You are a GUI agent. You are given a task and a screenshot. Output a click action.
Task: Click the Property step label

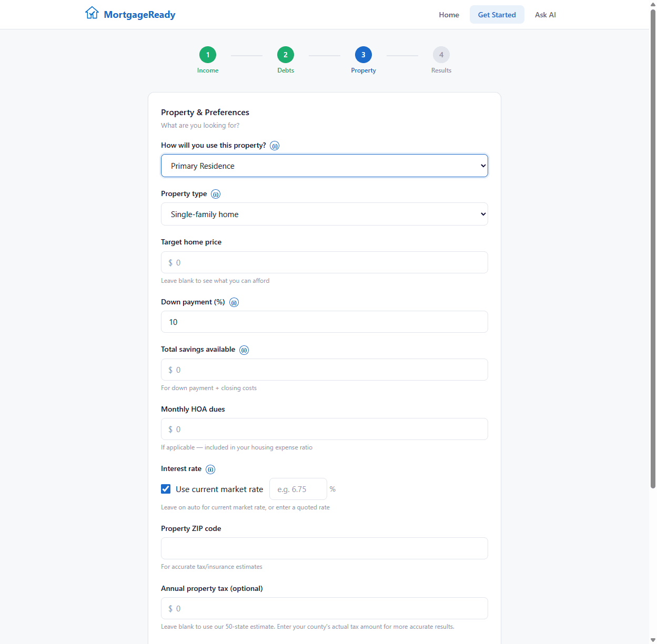coord(363,70)
